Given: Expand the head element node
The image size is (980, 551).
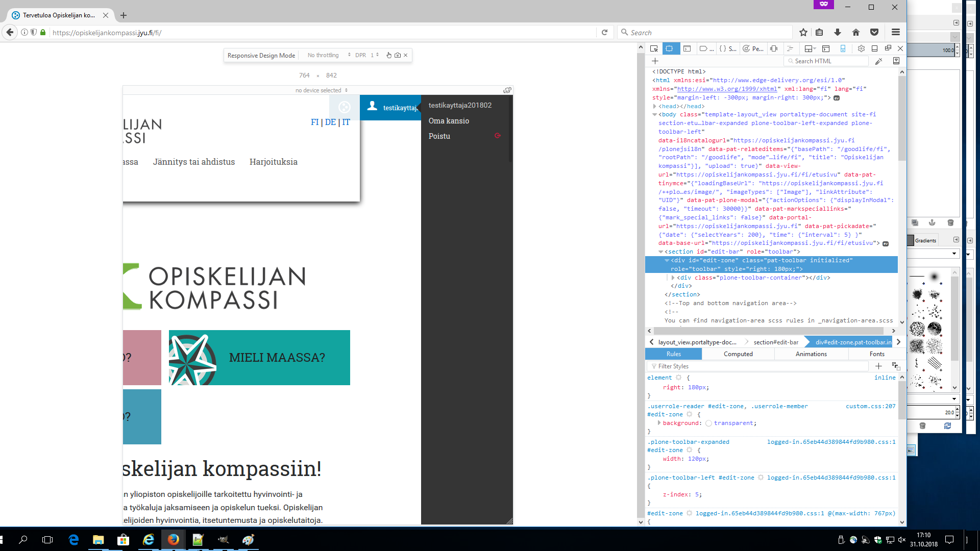Looking at the screenshot, I should pyautogui.click(x=655, y=106).
